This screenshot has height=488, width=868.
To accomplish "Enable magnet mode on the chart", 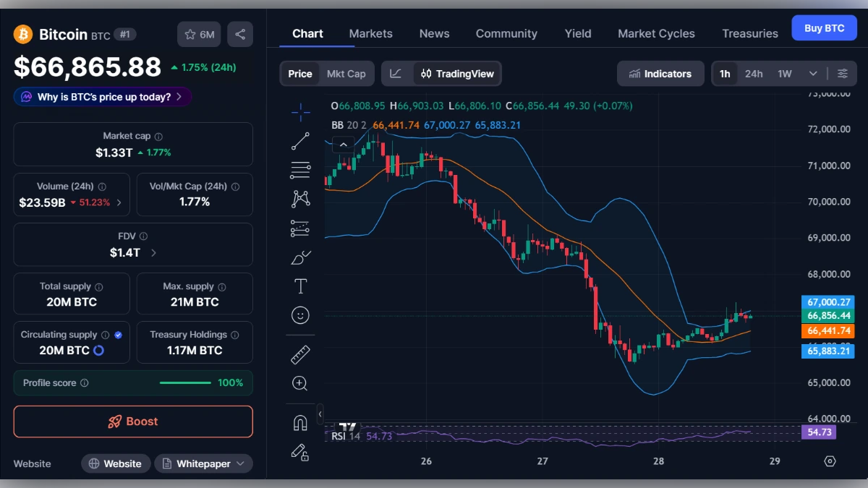I will pyautogui.click(x=300, y=423).
